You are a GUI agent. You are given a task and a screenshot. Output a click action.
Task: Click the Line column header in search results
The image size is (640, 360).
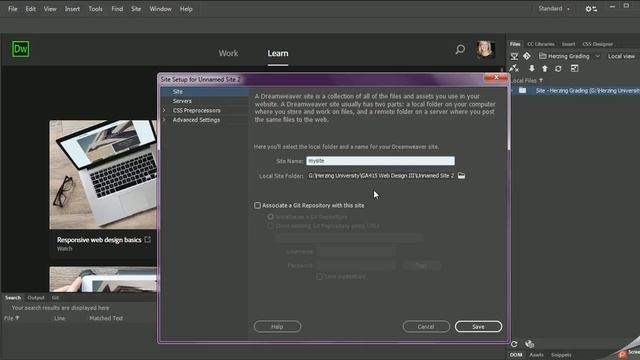coord(60,318)
